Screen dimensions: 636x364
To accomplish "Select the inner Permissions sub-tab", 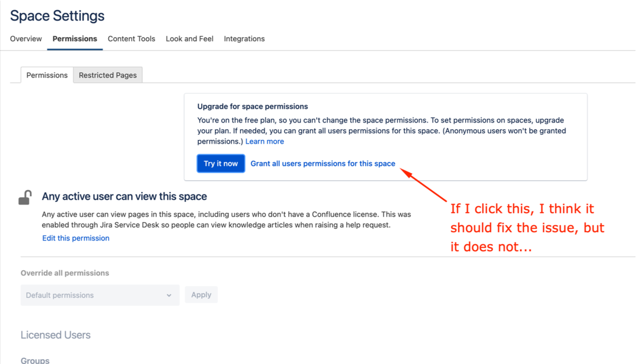I will 47,75.
